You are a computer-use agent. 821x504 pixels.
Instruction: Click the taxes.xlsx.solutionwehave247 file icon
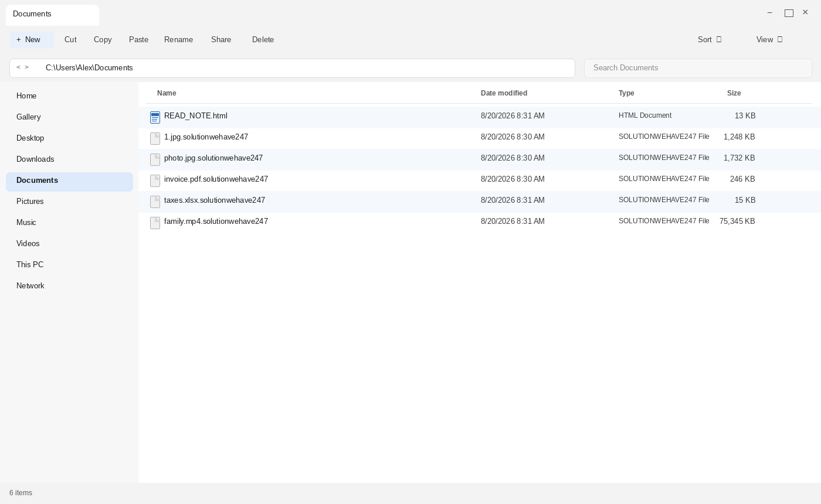pyautogui.click(x=155, y=202)
